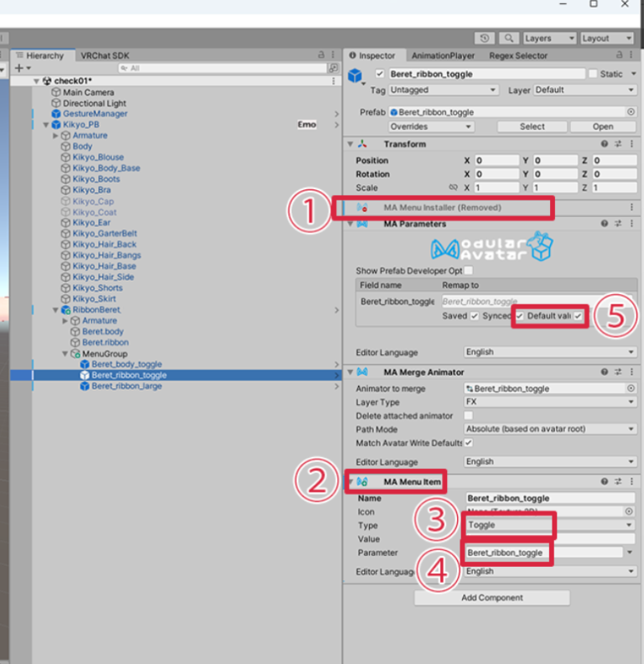Open the Path Mode dropdown

pos(550,429)
